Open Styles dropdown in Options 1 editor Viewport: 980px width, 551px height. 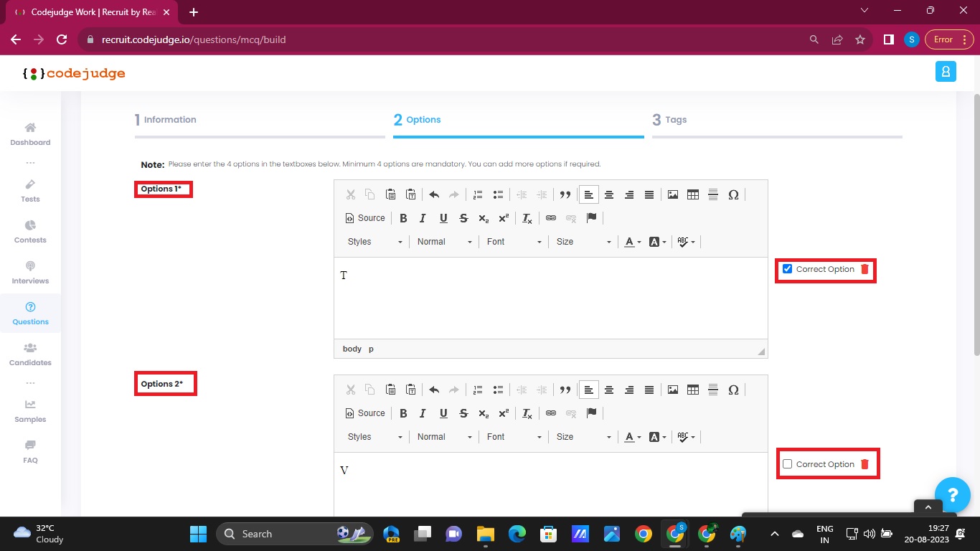374,242
